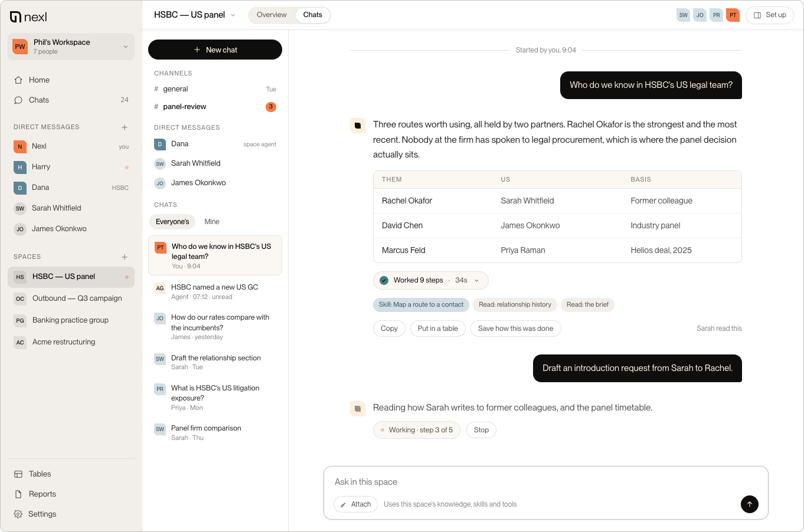This screenshot has height=532, width=804.
Task: Show Mine chats filter
Action: point(212,222)
